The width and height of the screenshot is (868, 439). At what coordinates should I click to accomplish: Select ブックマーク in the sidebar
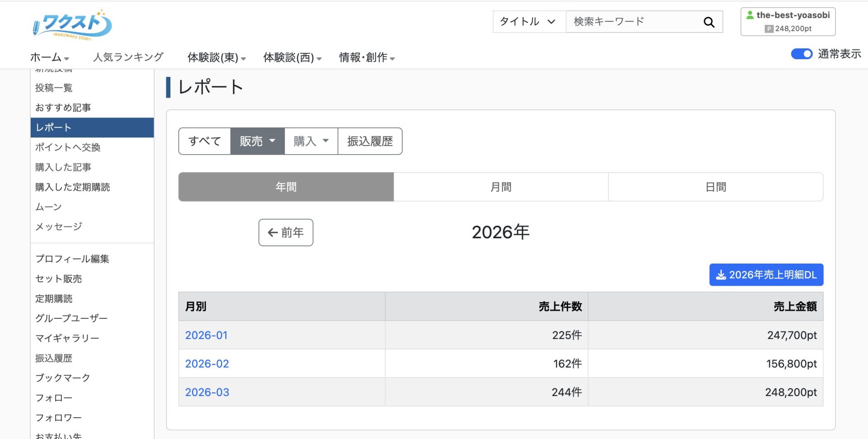[x=63, y=378]
